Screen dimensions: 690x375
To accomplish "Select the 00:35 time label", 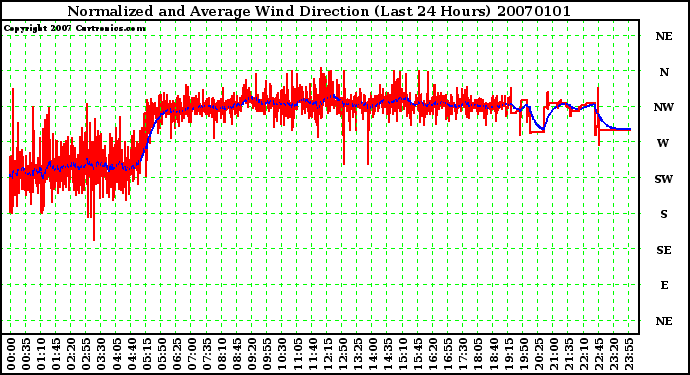I will coord(26,354).
